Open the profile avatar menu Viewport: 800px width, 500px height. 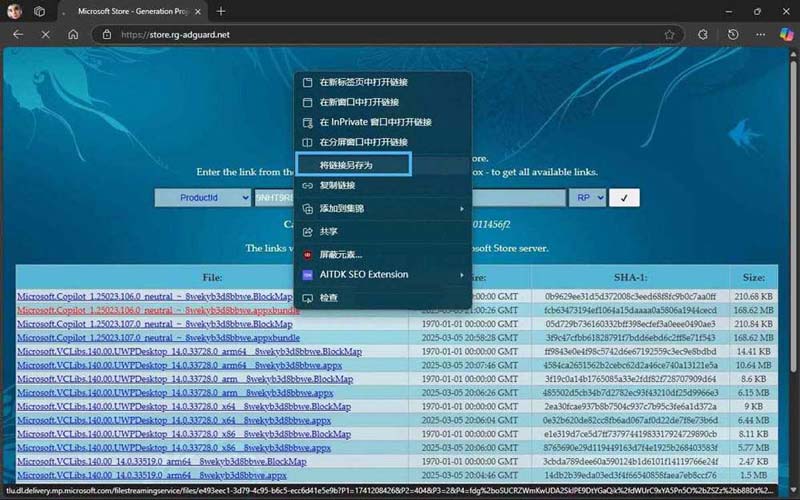click(x=14, y=11)
